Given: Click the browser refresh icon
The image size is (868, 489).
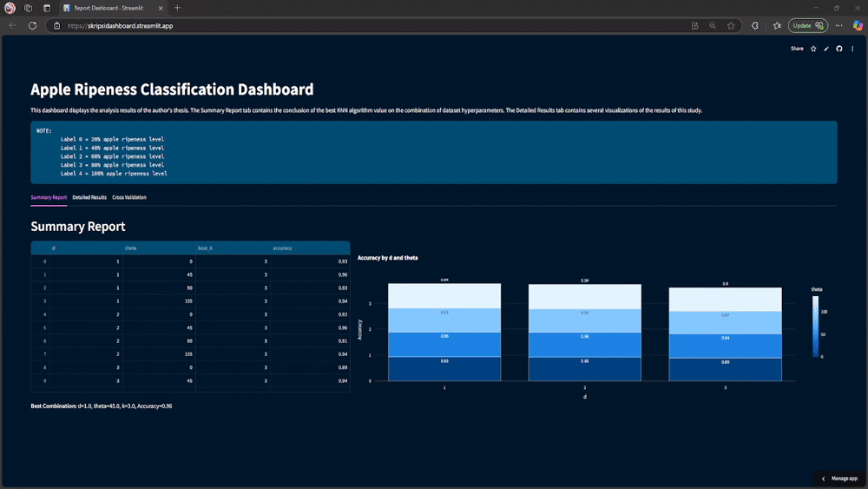Looking at the screenshot, I should 33,25.
